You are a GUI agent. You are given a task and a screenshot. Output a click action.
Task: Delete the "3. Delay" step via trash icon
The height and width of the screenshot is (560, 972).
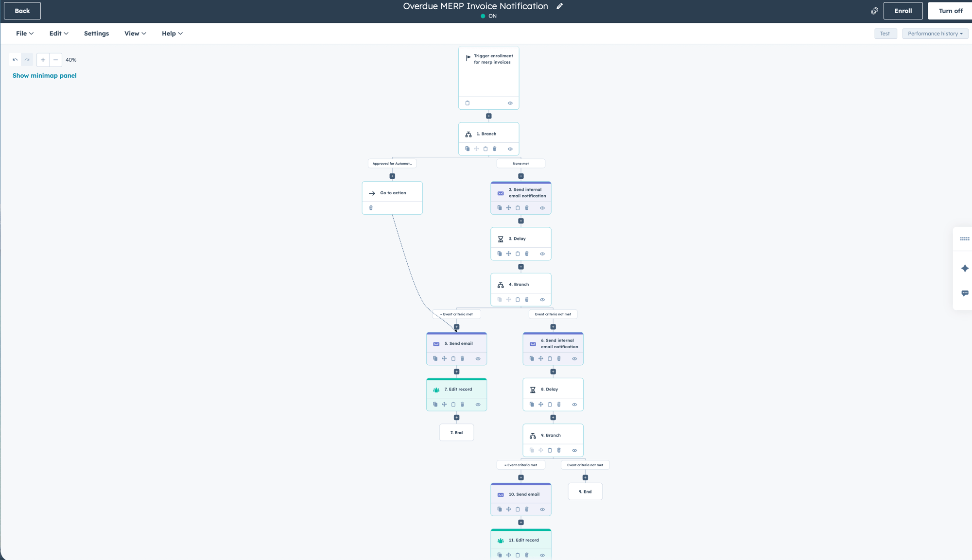[527, 254]
